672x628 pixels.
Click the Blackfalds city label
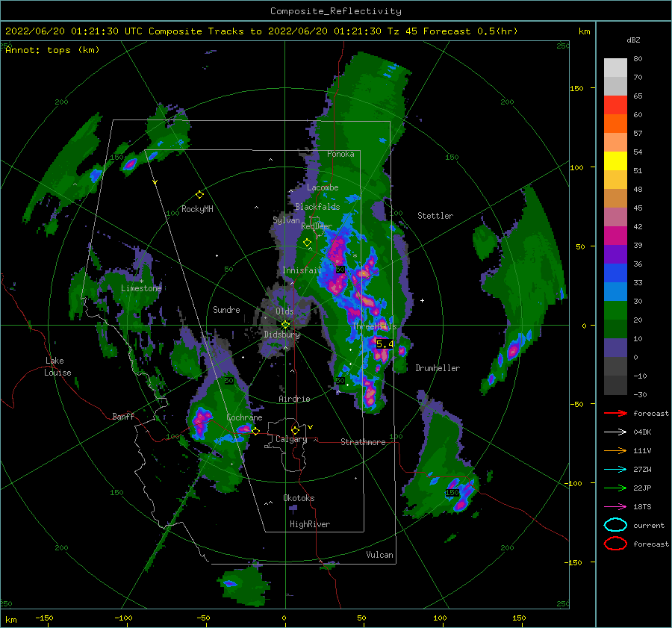[x=317, y=207]
